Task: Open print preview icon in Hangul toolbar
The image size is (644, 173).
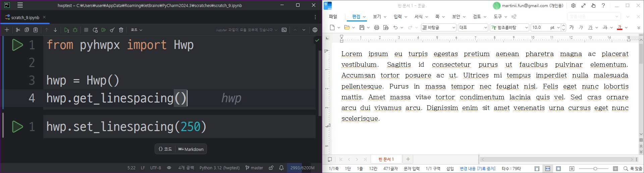Action: pyautogui.click(x=386, y=27)
